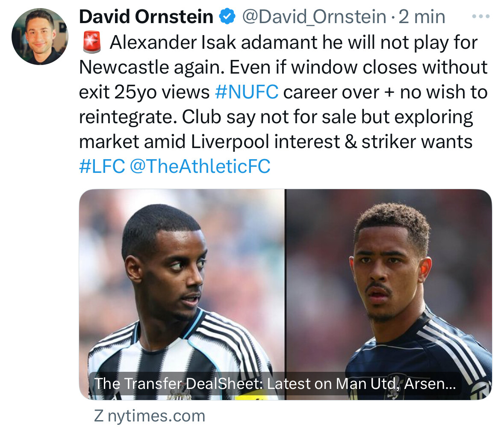Open David Ornstein's profile avatar photo

tap(40, 37)
